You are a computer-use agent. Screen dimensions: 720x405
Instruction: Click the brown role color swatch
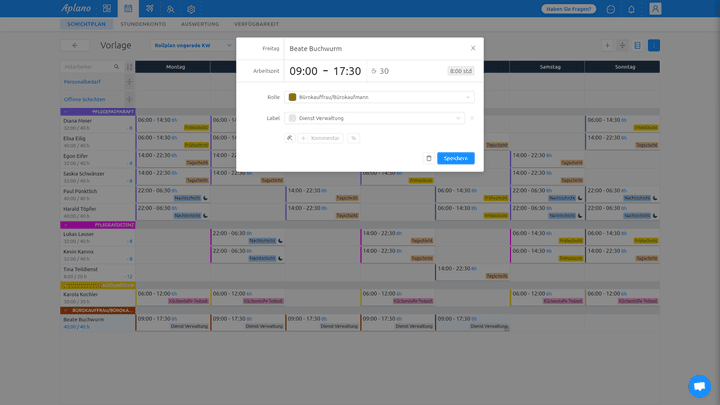point(293,97)
